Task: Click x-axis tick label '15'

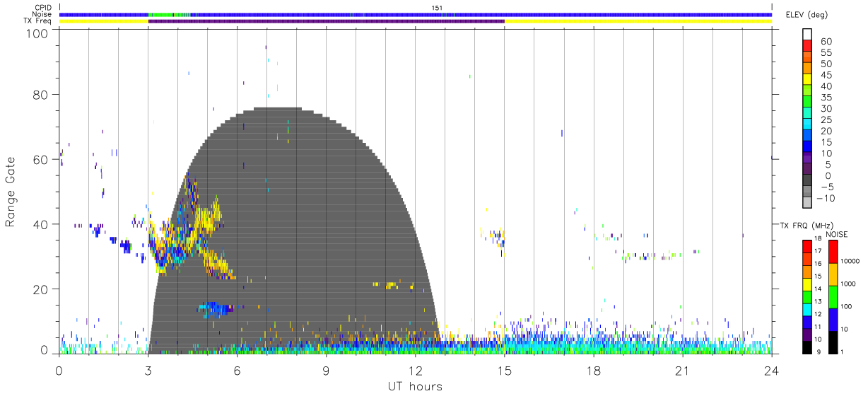Action: click(x=505, y=370)
